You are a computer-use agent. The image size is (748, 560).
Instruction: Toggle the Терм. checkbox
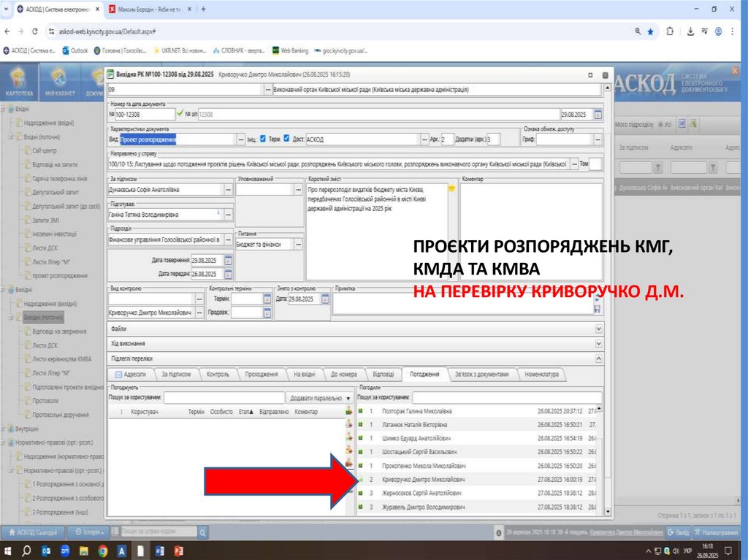click(286, 138)
